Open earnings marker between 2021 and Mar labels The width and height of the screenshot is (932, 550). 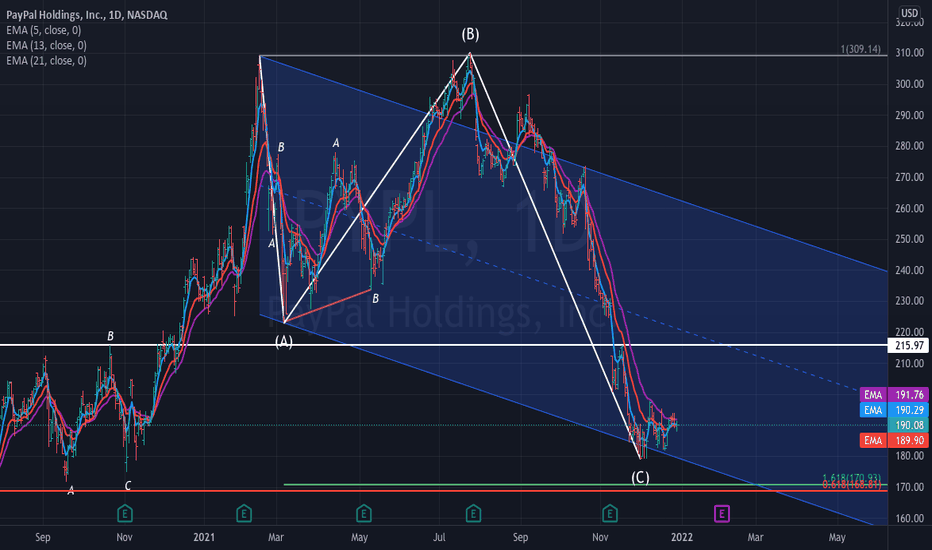(244, 513)
